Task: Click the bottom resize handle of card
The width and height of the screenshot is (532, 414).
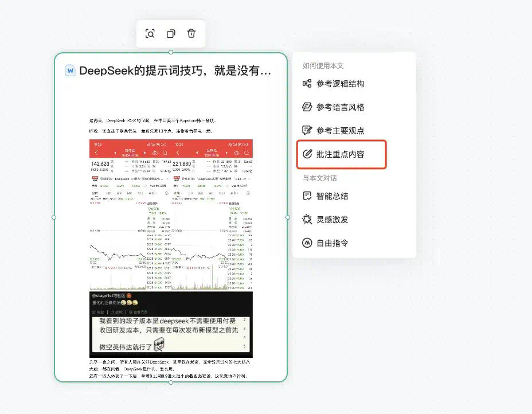Action: (x=171, y=382)
